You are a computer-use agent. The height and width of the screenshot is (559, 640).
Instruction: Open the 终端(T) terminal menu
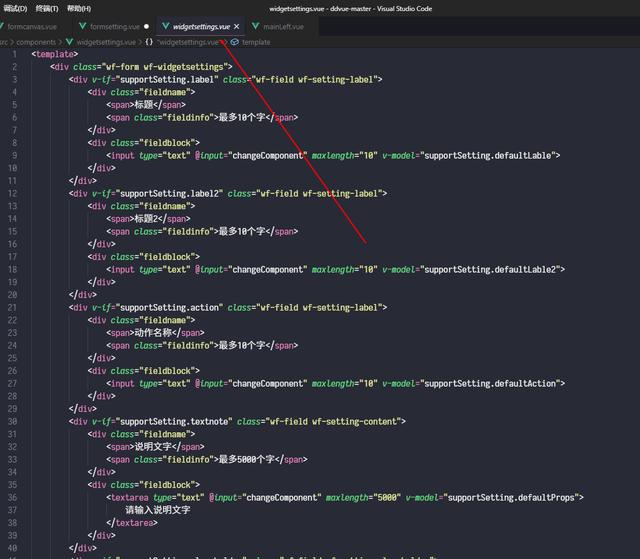click(x=47, y=9)
